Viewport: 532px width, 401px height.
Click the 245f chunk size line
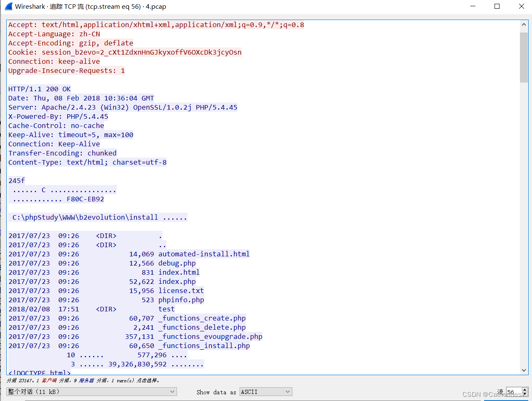coord(17,180)
